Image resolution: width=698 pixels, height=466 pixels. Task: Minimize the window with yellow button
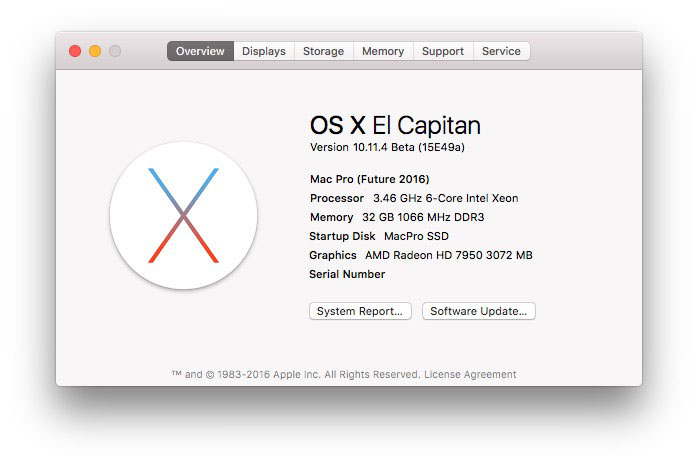tap(95, 51)
